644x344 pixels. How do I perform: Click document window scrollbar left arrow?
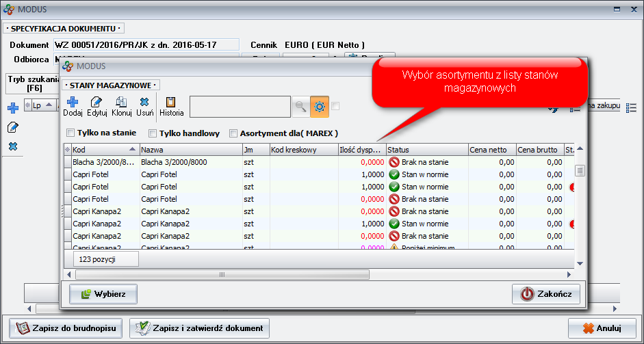(29, 308)
